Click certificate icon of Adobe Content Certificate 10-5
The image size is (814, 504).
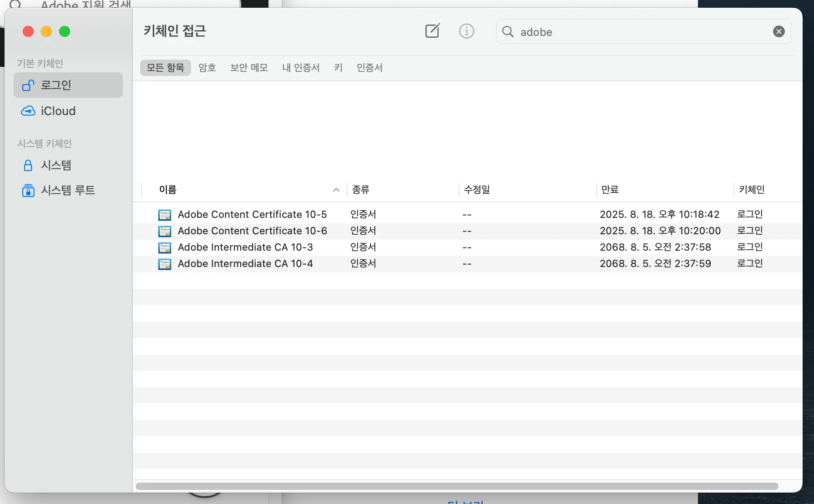pos(165,215)
